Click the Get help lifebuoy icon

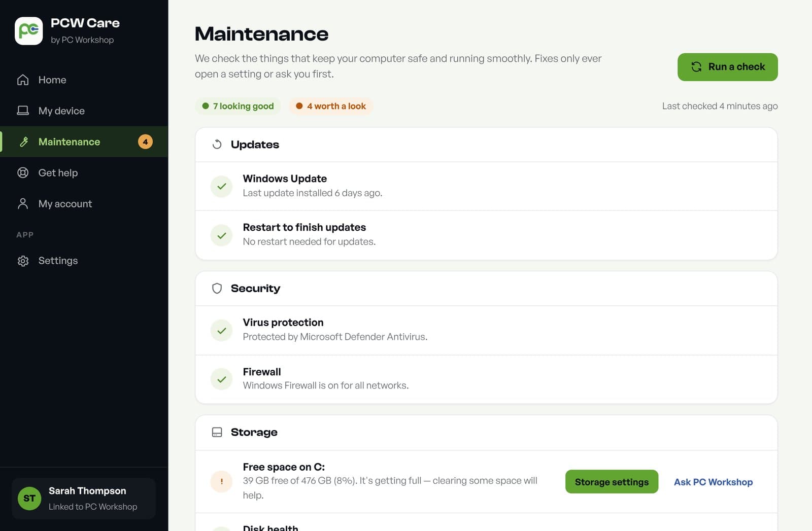point(23,173)
